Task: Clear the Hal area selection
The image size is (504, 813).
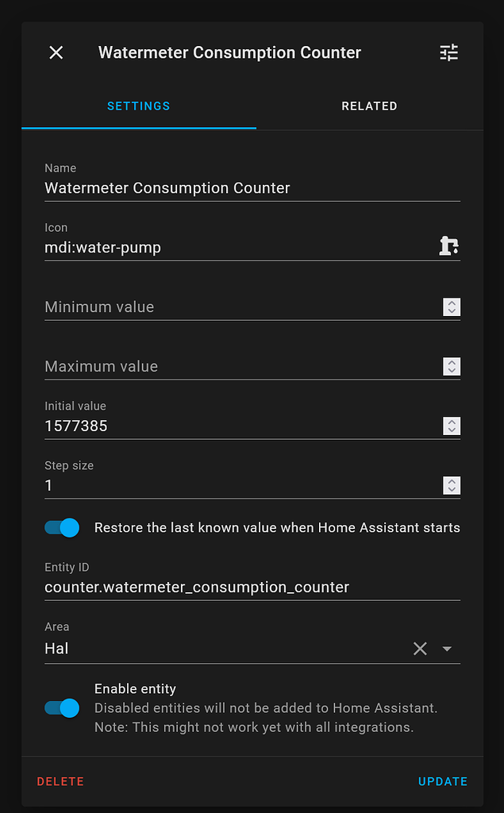Action: (x=420, y=649)
